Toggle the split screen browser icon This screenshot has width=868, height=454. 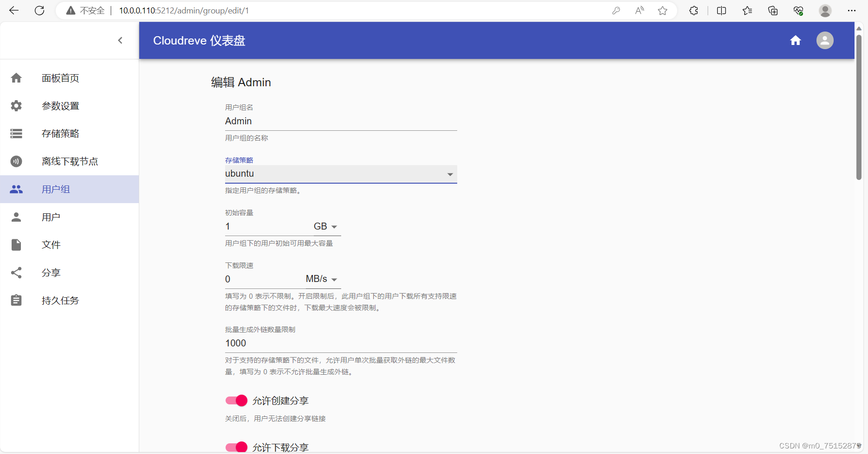[x=721, y=11]
